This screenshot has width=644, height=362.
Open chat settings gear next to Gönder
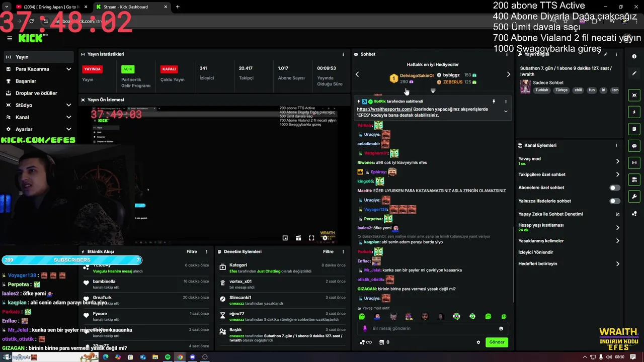pyautogui.click(x=478, y=342)
